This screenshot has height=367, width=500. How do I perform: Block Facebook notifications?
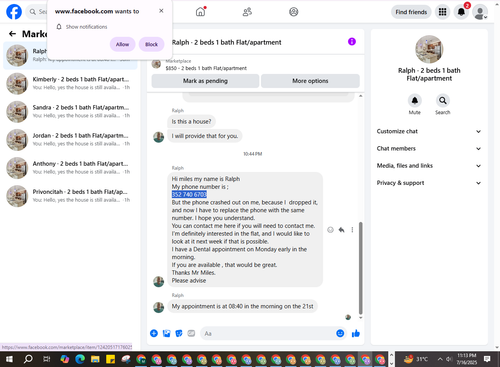(151, 44)
